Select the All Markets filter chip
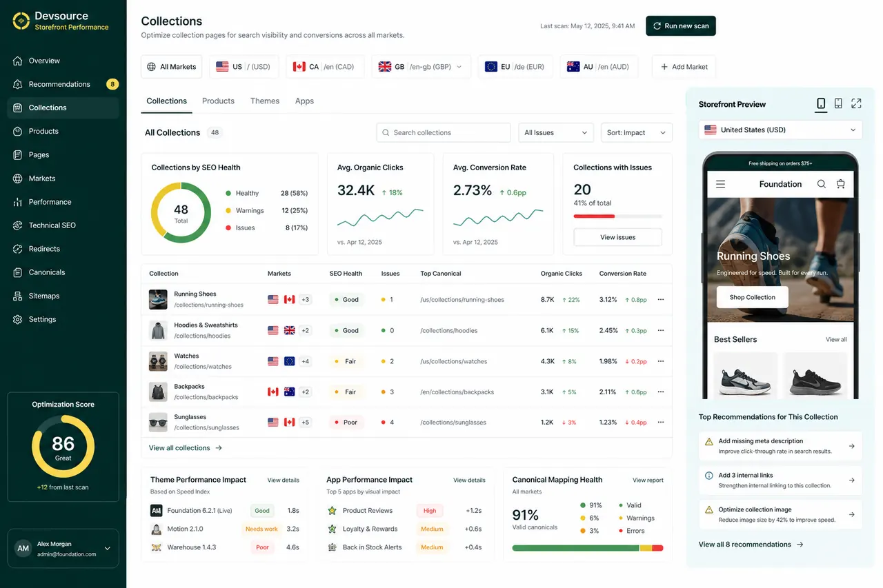The height and width of the screenshot is (588, 883). (x=172, y=67)
